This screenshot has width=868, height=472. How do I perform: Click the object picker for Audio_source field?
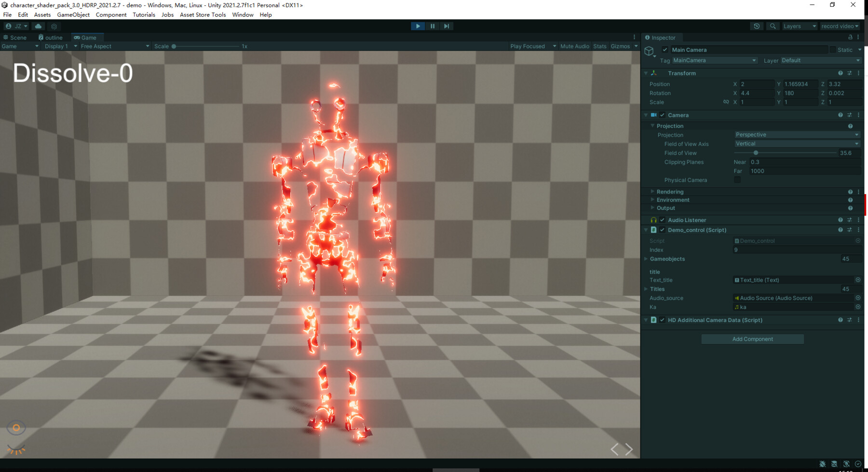point(858,298)
